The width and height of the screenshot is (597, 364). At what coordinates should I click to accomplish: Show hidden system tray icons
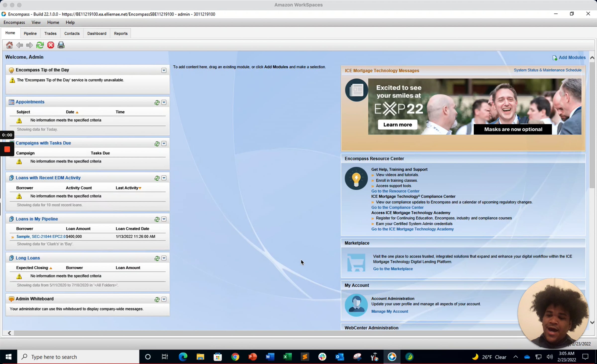tap(516, 357)
